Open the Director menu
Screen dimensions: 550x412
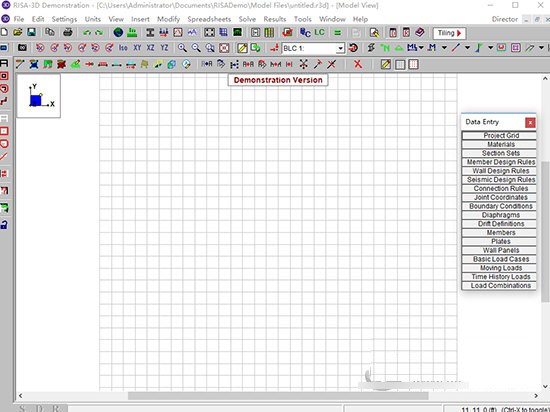[x=504, y=19]
